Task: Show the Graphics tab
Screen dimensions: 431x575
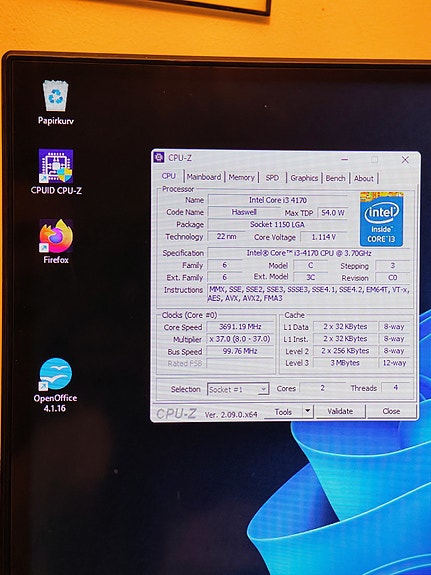Action: [304, 178]
